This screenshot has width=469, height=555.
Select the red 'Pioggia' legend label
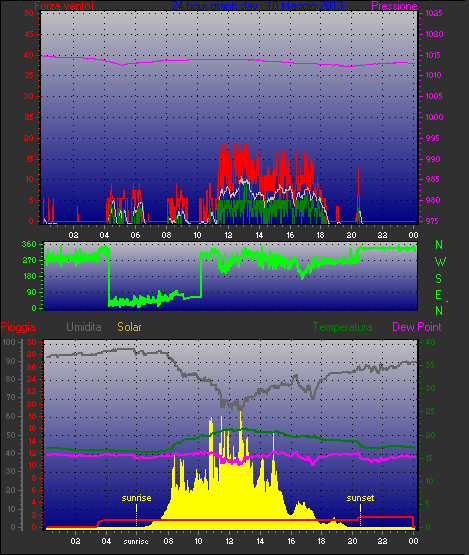(x=18, y=327)
